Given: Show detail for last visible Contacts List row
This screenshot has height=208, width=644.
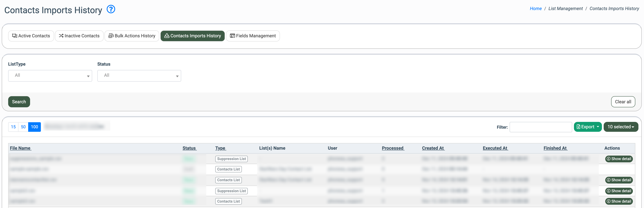Looking at the screenshot, I should (x=619, y=201).
